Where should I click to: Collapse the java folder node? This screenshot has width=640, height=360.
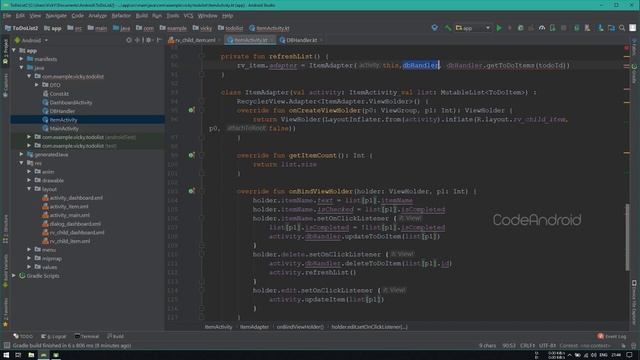[x=22, y=68]
